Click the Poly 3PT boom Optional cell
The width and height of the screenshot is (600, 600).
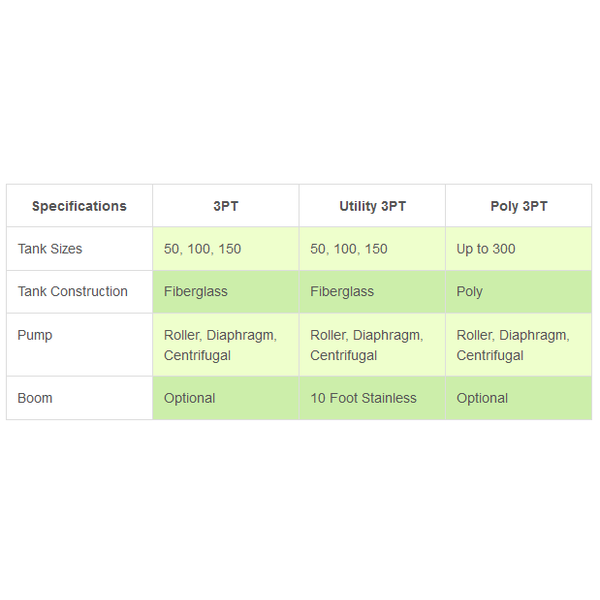(519, 398)
